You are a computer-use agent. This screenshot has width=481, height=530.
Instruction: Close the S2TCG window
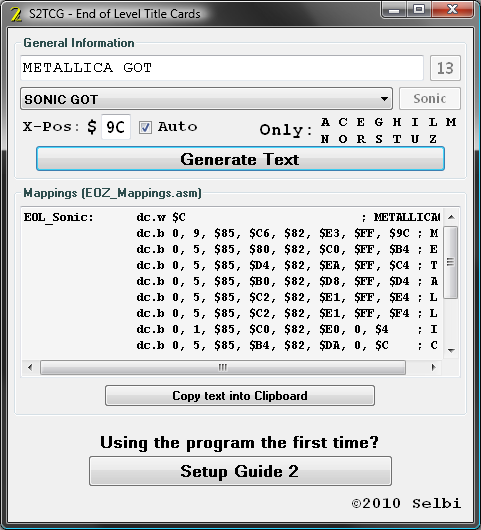(452, 9)
